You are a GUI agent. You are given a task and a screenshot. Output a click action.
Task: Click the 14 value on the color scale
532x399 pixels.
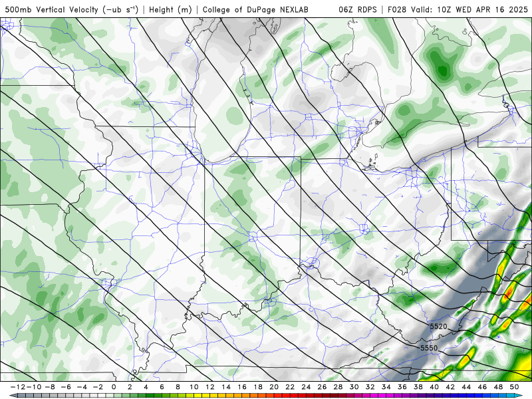click(x=226, y=387)
